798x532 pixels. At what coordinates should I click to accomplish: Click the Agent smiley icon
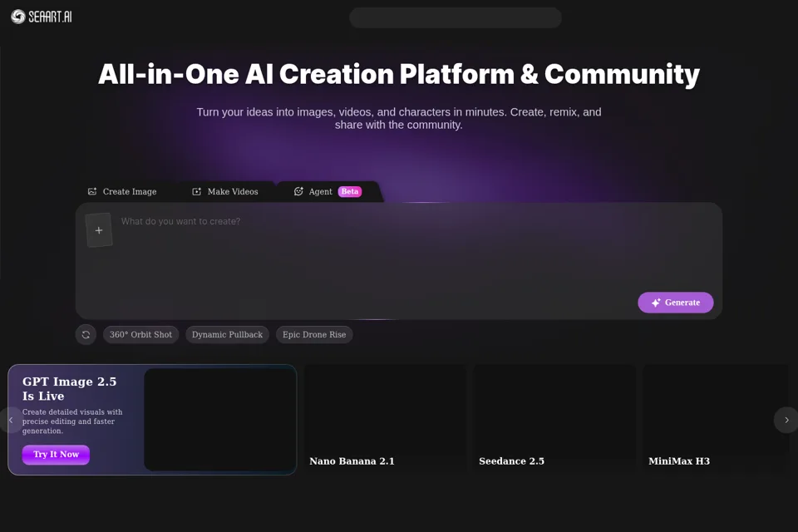(x=298, y=191)
